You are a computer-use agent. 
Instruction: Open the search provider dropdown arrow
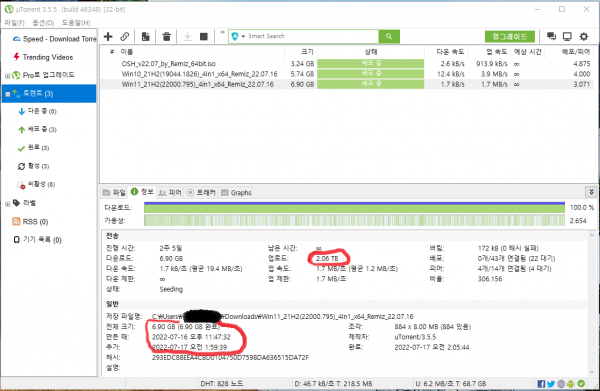click(x=243, y=36)
